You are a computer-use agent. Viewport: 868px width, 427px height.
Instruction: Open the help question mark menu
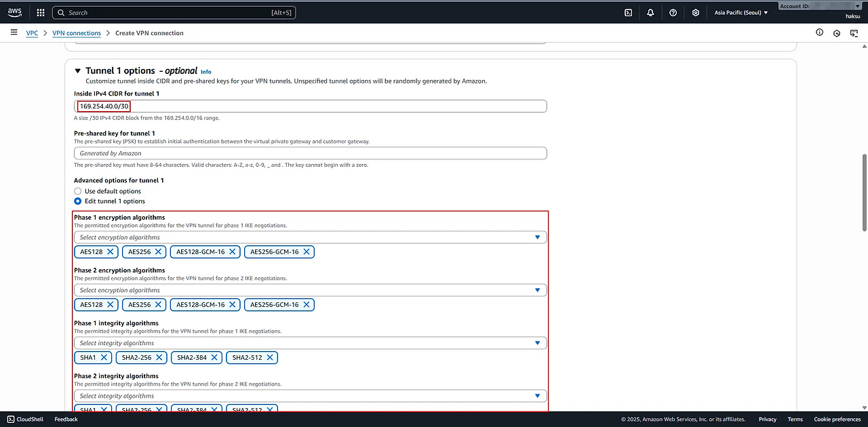tap(673, 12)
